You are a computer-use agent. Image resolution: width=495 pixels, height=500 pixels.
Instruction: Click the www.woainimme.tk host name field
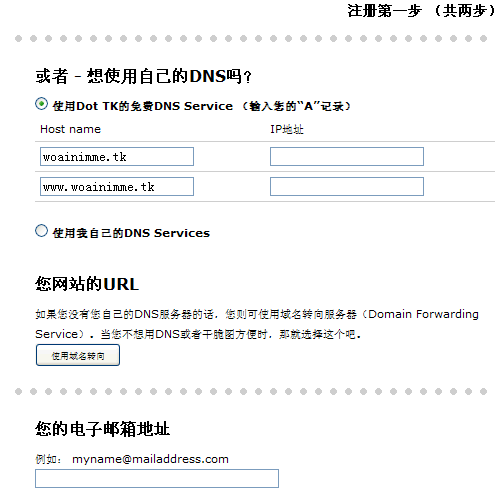tap(117, 186)
